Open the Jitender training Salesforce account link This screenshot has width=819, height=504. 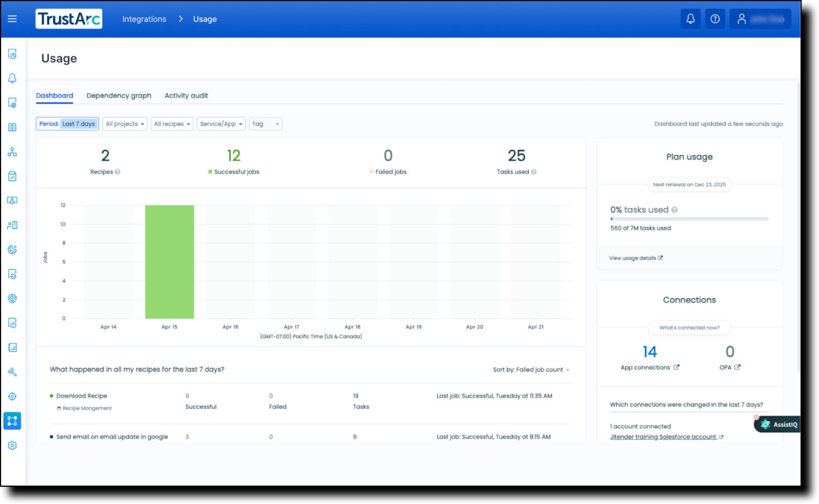[662, 436]
